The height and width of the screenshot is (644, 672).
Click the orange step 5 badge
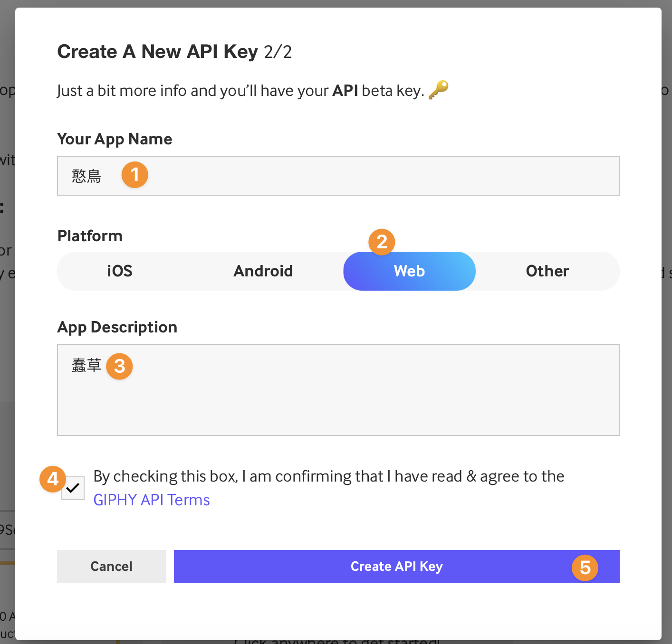(x=585, y=568)
